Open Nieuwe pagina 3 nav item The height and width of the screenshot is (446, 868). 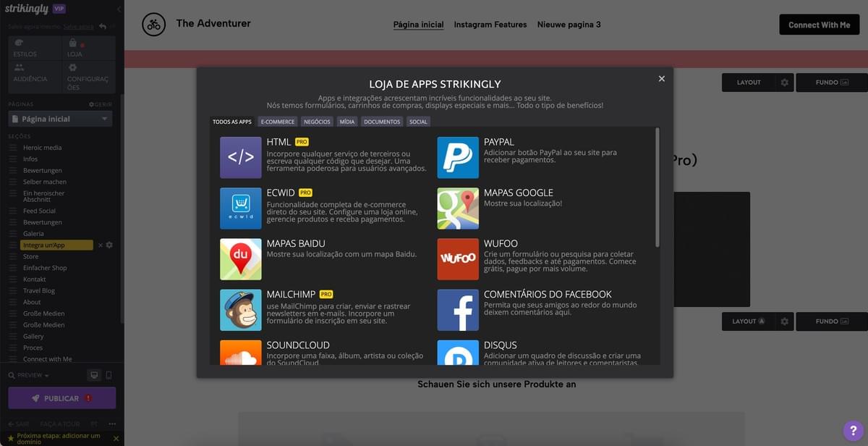coord(569,25)
